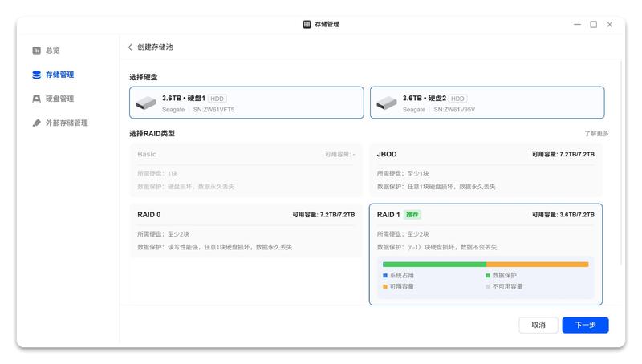The image size is (642, 364).
Task: Click the hard drive image on the 硬盘1 card
Action: pos(146,103)
